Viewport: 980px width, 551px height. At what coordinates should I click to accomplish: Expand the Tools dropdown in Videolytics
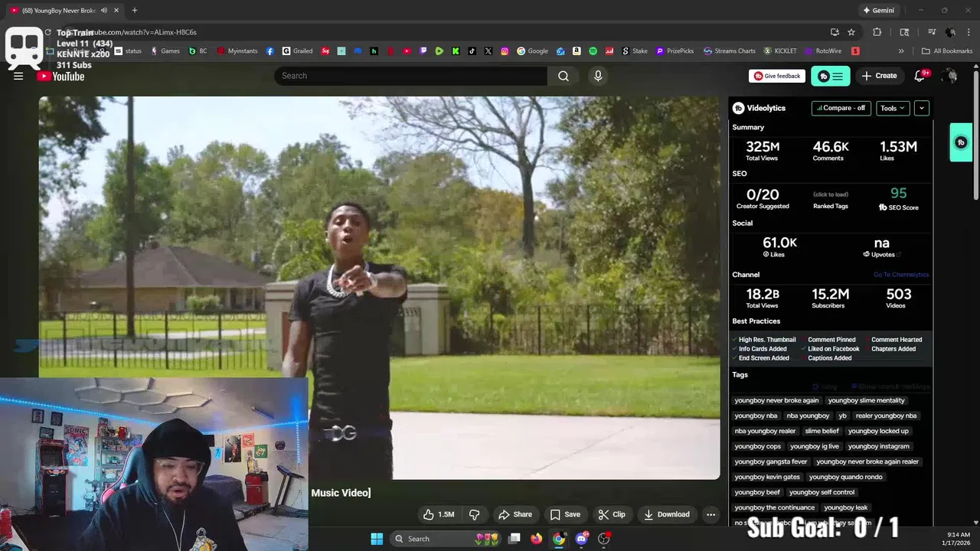point(893,108)
